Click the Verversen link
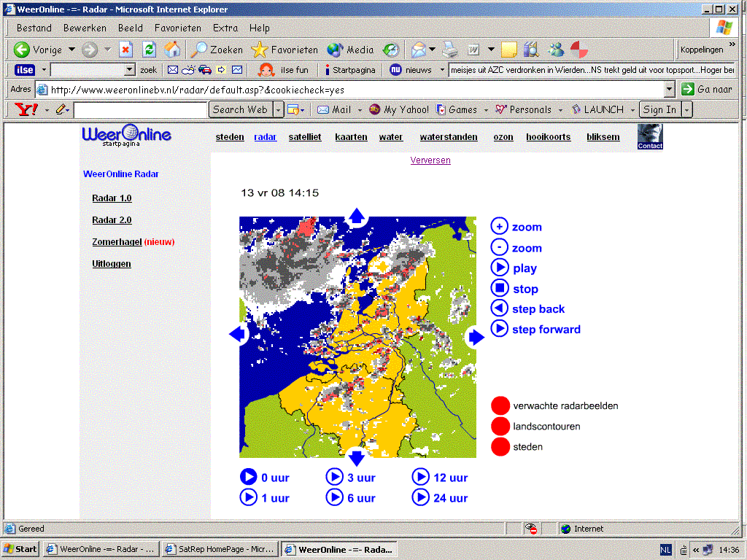 [430, 160]
